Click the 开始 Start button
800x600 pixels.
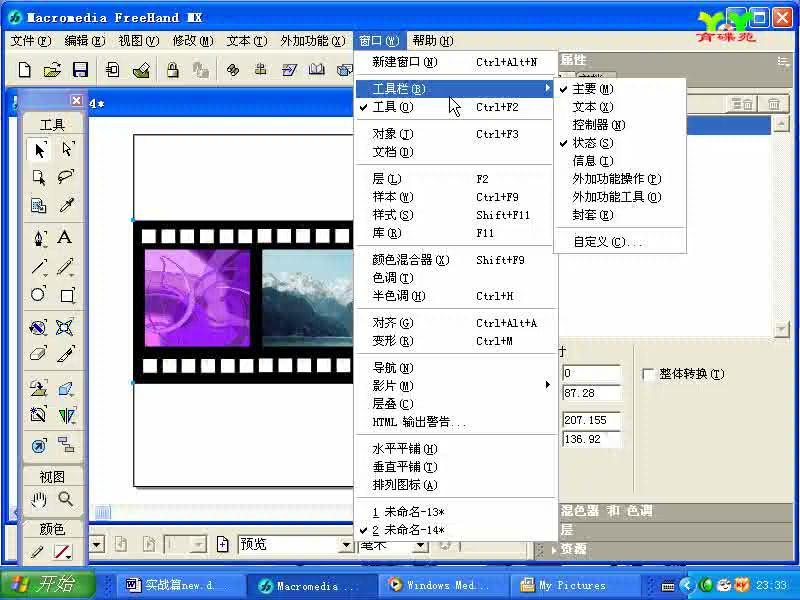pyautogui.click(x=48, y=585)
